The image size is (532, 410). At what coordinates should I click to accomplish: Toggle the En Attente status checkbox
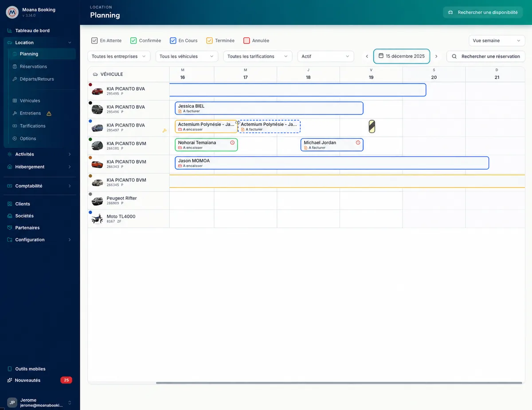tap(94, 40)
